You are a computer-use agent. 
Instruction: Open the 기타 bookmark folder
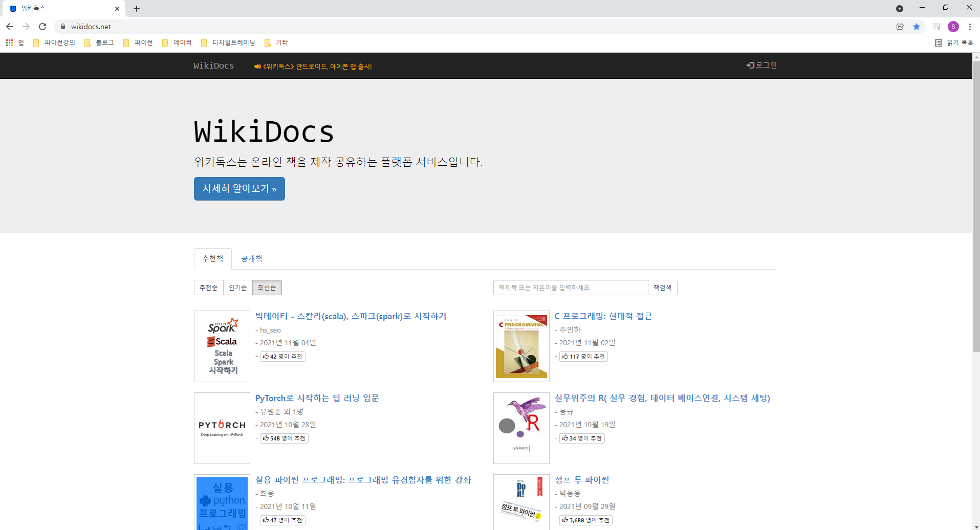276,42
